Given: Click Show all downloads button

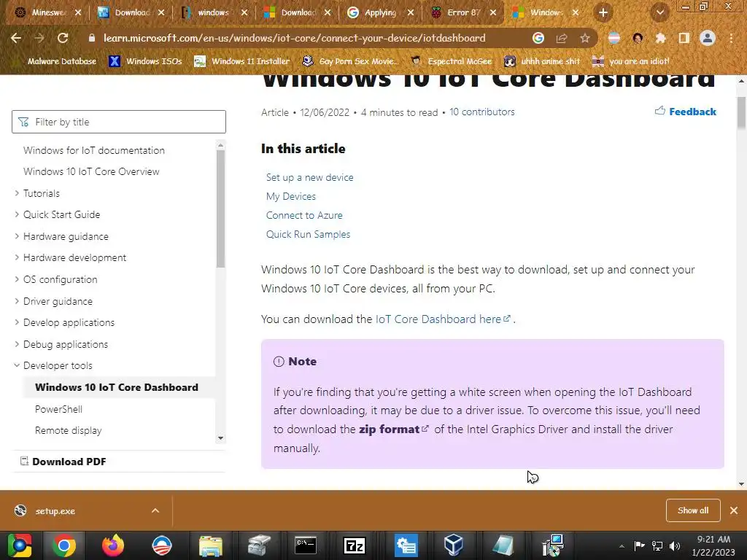Looking at the screenshot, I should 693,510.
